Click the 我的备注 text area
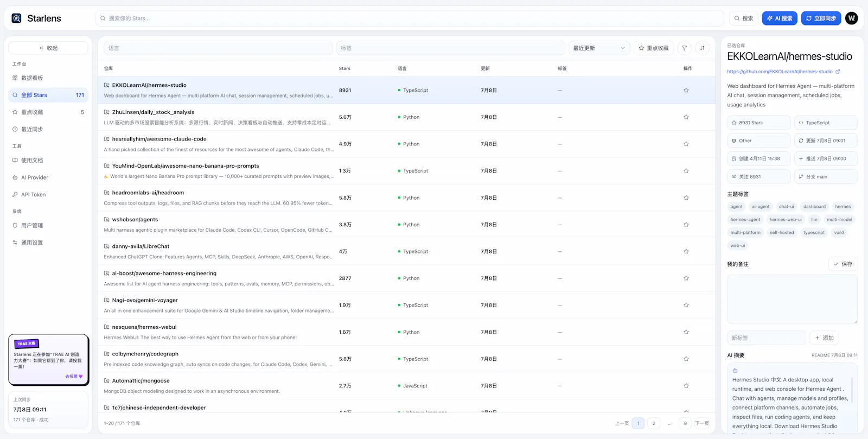Image resolution: width=868 pixels, height=439 pixels. coord(792,300)
